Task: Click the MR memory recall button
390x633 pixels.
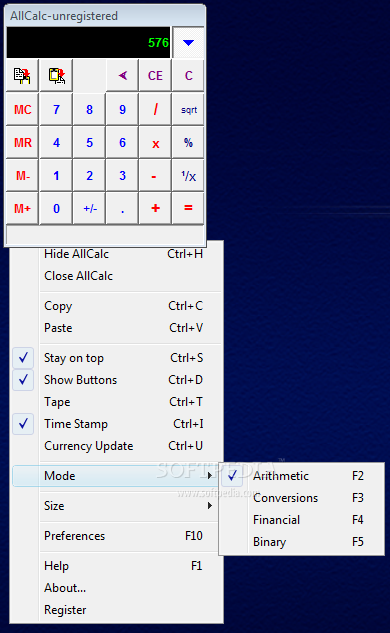Action: click(23, 143)
